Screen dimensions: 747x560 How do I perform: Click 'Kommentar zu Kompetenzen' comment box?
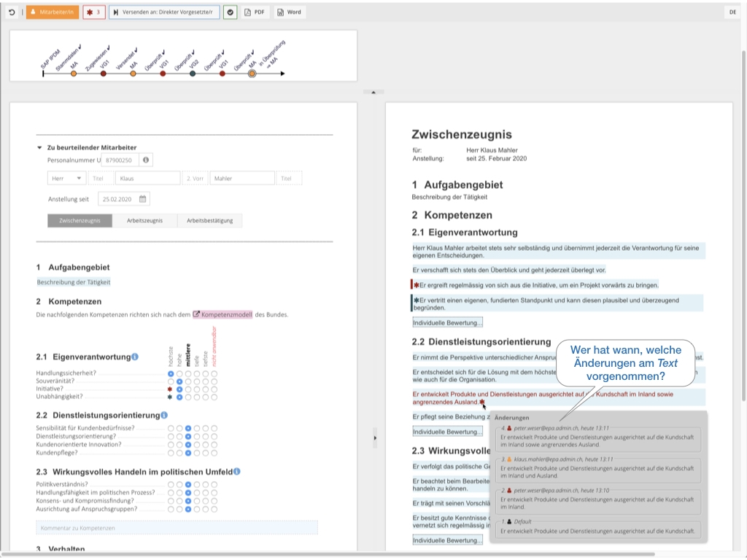tap(177, 528)
